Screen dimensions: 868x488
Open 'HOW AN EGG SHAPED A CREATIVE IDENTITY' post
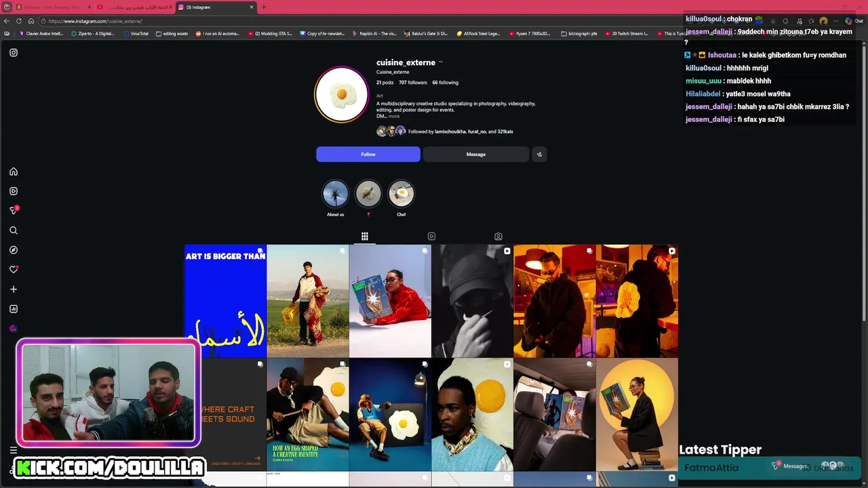[308, 414]
